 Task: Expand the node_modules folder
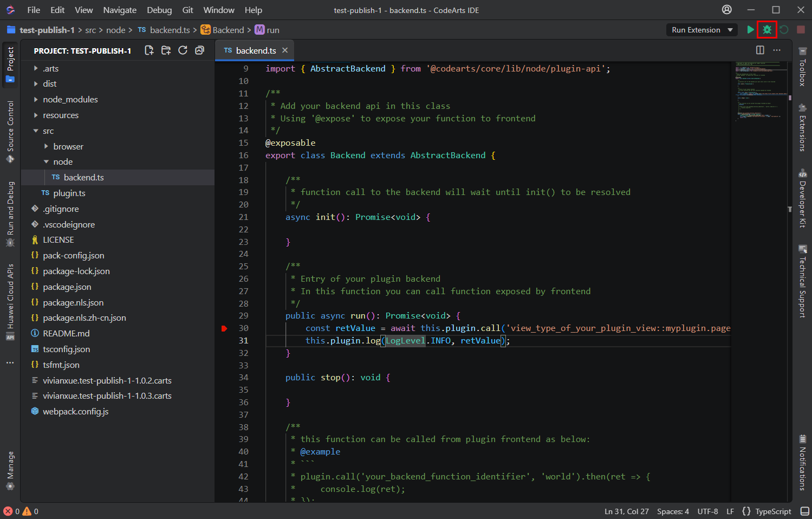[x=36, y=100]
